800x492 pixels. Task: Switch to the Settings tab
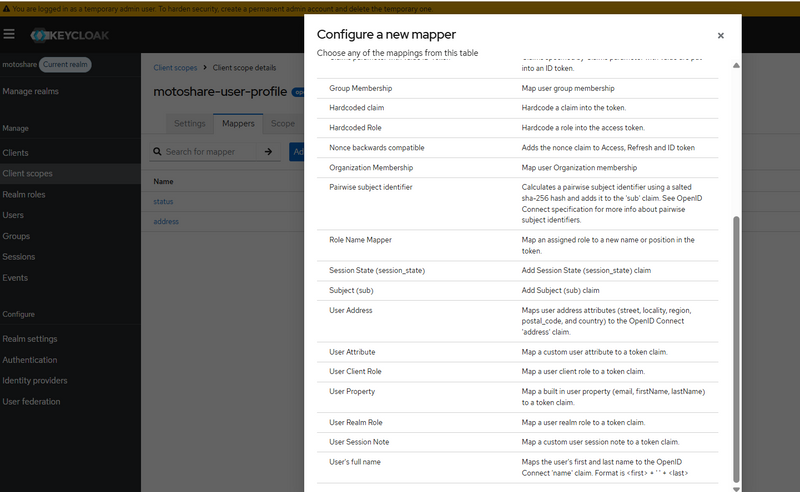pyautogui.click(x=189, y=123)
